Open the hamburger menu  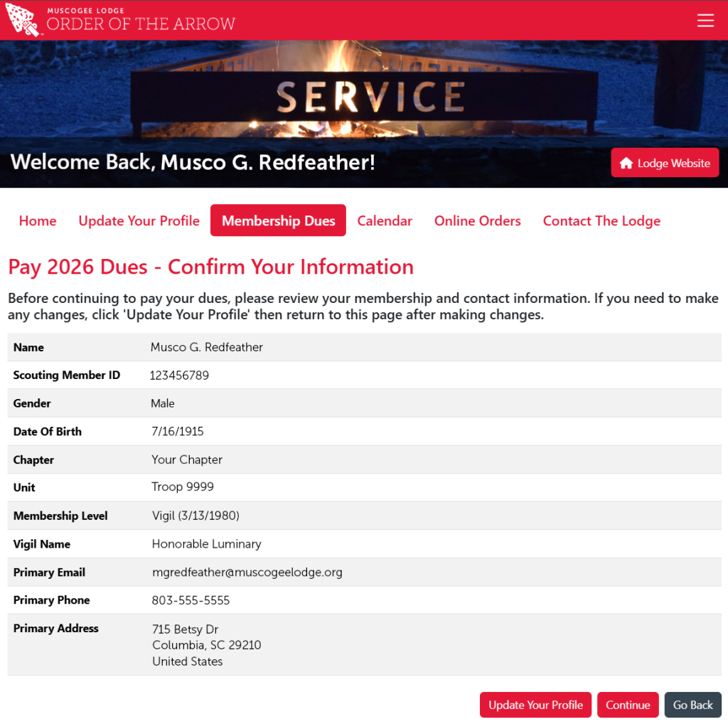click(x=705, y=21)
